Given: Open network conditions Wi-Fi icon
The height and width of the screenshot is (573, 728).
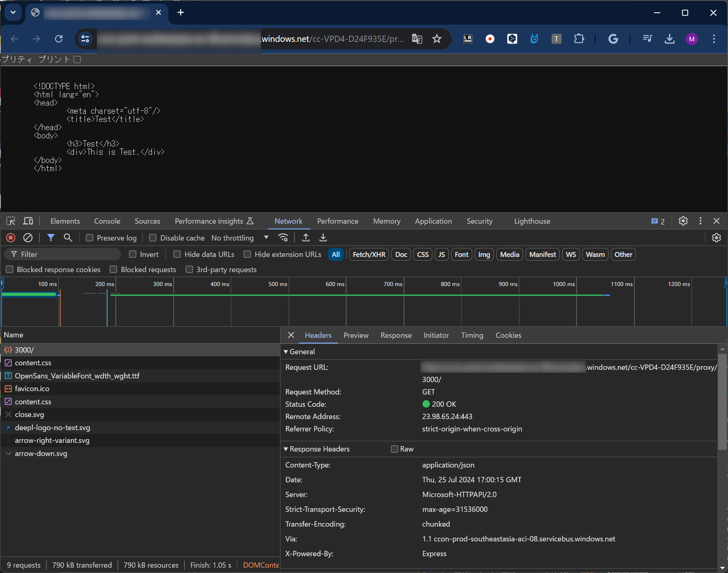Looking at the screenshot, I should [283, 238].
